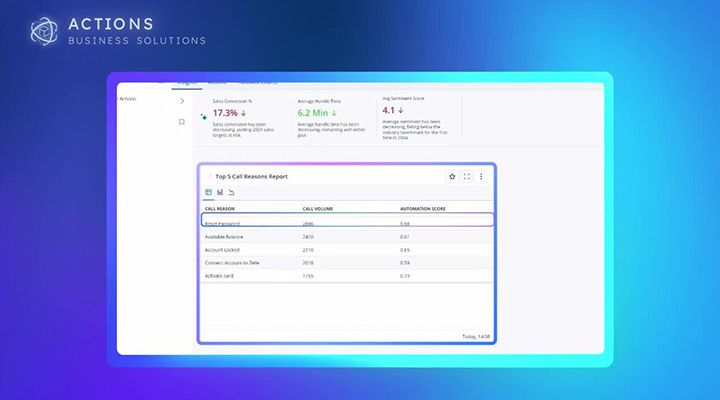
Task: Expand report to fullscreen view
Action: pyautogui.click(x=466, y=176)
